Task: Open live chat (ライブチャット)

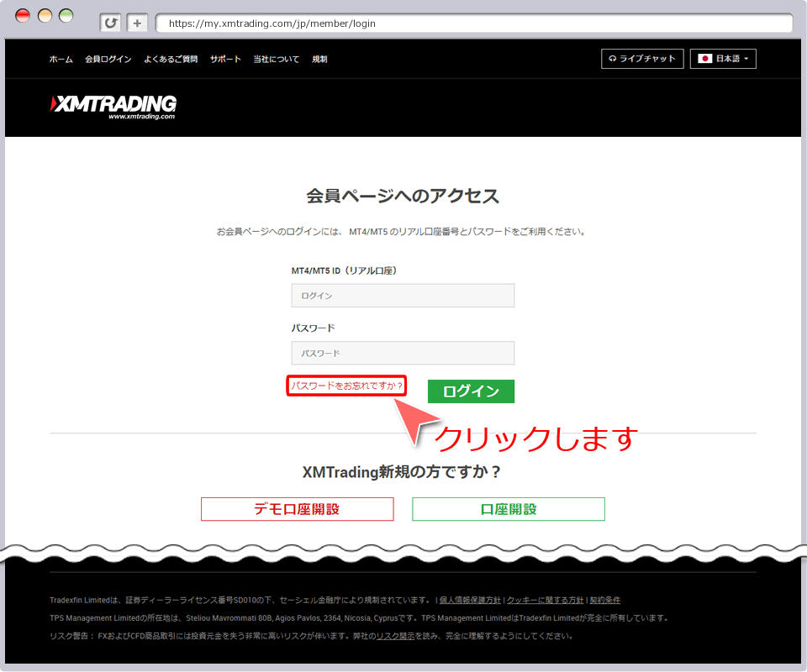Action: [x=642, y=59]
